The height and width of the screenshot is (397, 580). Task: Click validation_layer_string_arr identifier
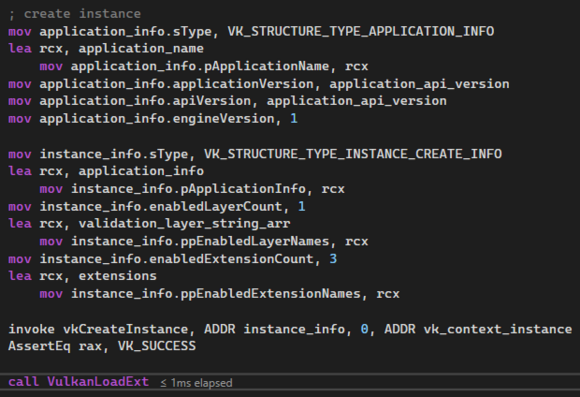184,223
